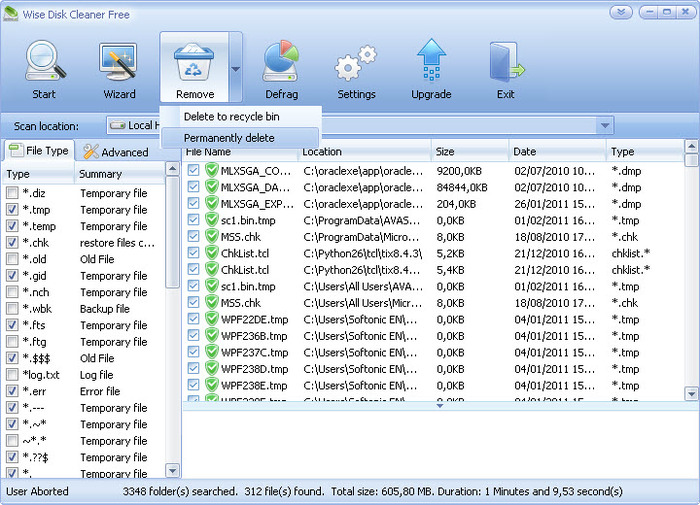Enable the *.old file type checkbox
The width and height of the screenshot is (700, 505).
pos(12,259)
